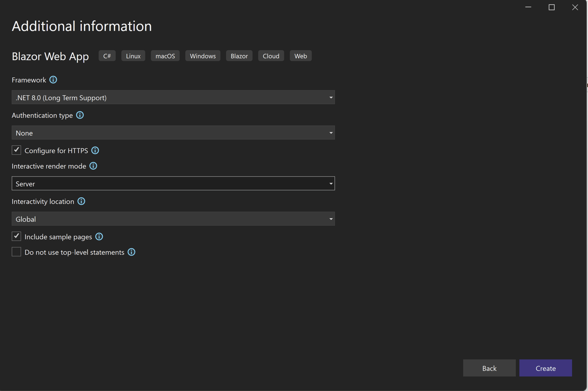
Task: Open the Framework .NET 8.0 dropdown
Action: [173, 97]
